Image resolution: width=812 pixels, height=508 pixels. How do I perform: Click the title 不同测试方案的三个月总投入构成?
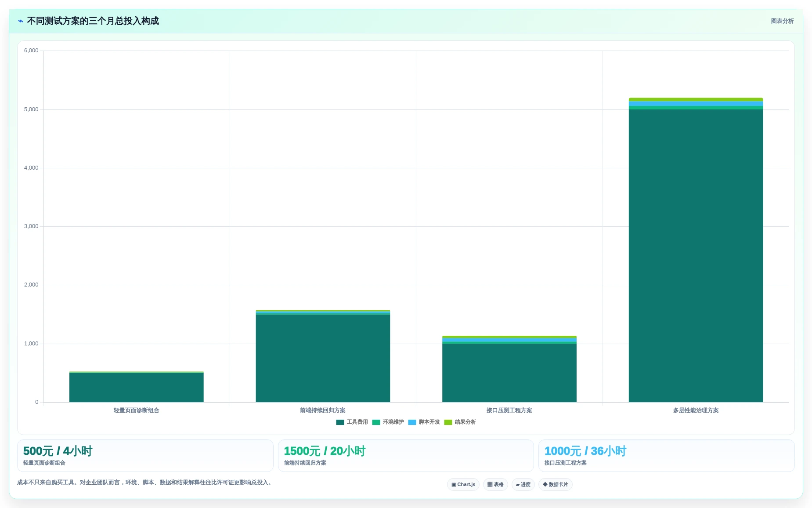[x=93, y=21]
